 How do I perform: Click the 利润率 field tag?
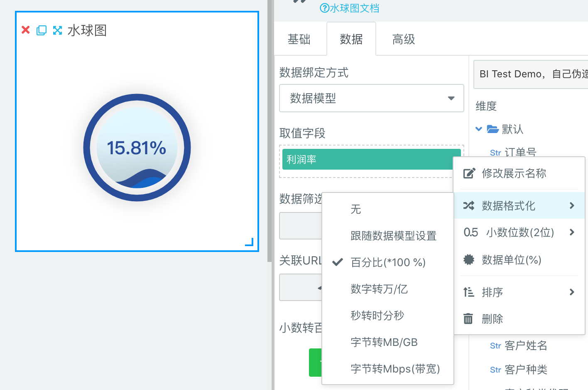coord(372,159)
